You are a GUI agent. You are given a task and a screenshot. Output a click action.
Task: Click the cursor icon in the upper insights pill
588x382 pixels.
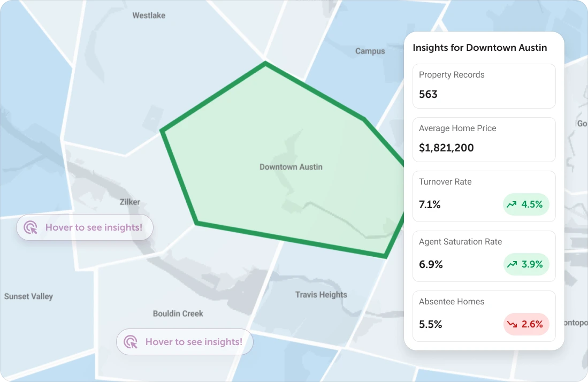pyautogui.click(x=30, y=227)
